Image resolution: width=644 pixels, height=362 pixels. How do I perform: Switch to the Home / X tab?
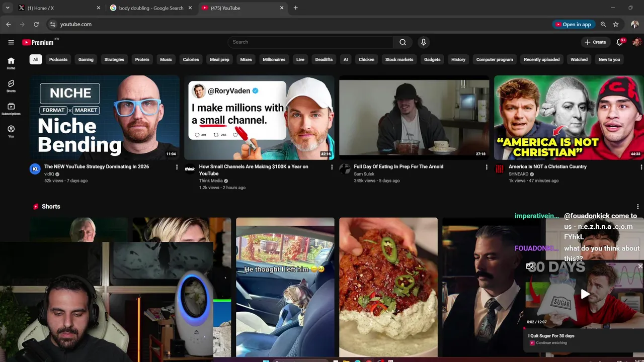[x=58, y=8]
